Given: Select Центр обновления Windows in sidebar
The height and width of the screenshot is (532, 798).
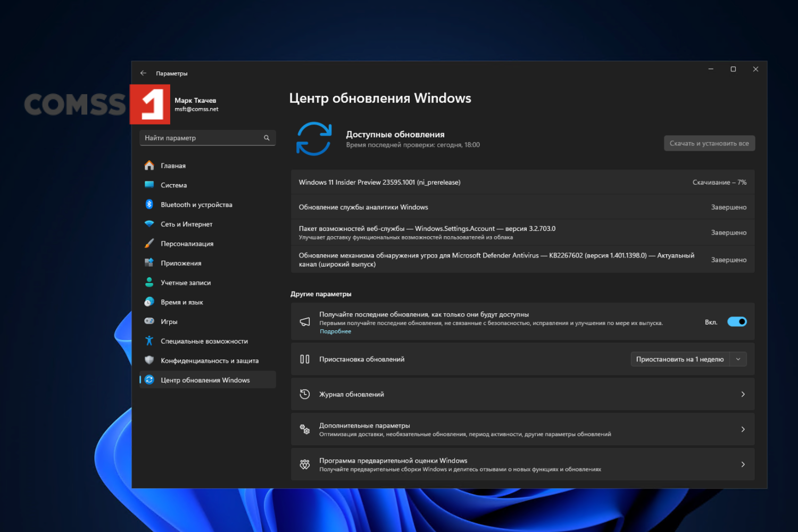Looking at the screenshot, I should tap(205, 380).
